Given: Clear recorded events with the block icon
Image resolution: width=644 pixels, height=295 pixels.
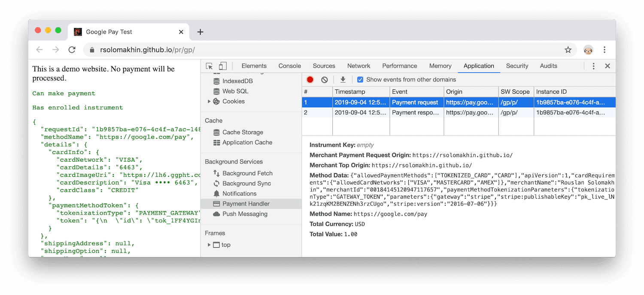Looking at the screenshot, I should click(x=324, y=80).
